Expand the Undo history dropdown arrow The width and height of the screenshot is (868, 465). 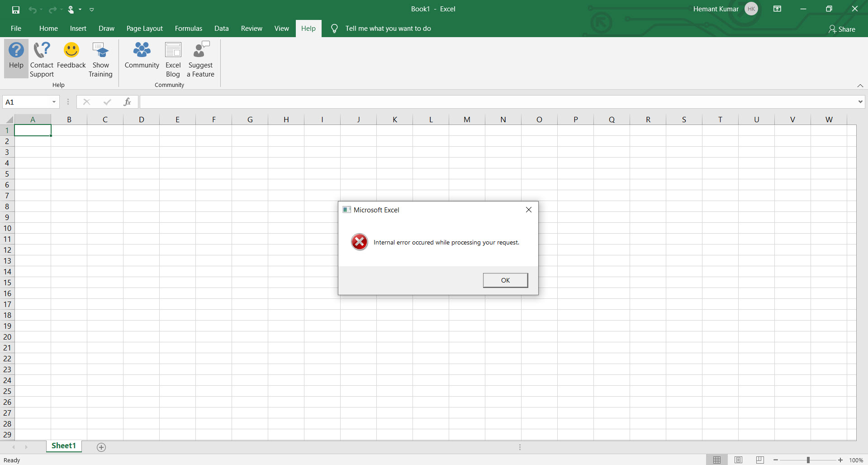(x=41, y=10)
